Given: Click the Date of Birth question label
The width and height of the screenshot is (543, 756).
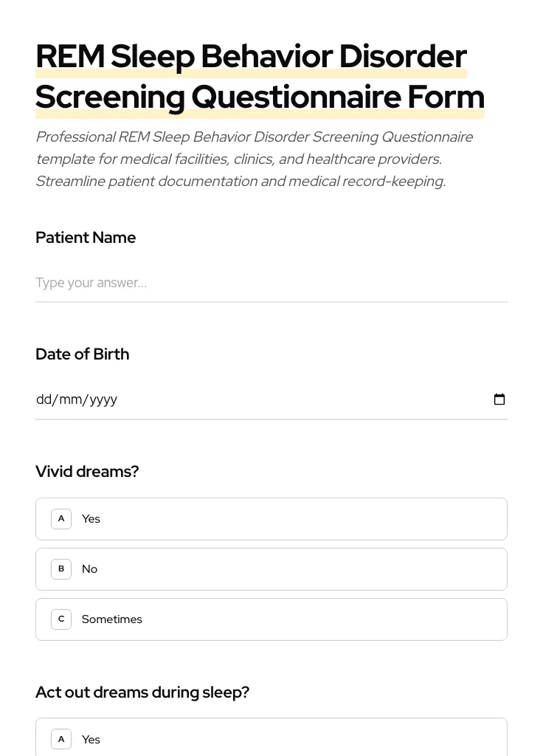Looking at the screenshot, I should tap(82, 354).
